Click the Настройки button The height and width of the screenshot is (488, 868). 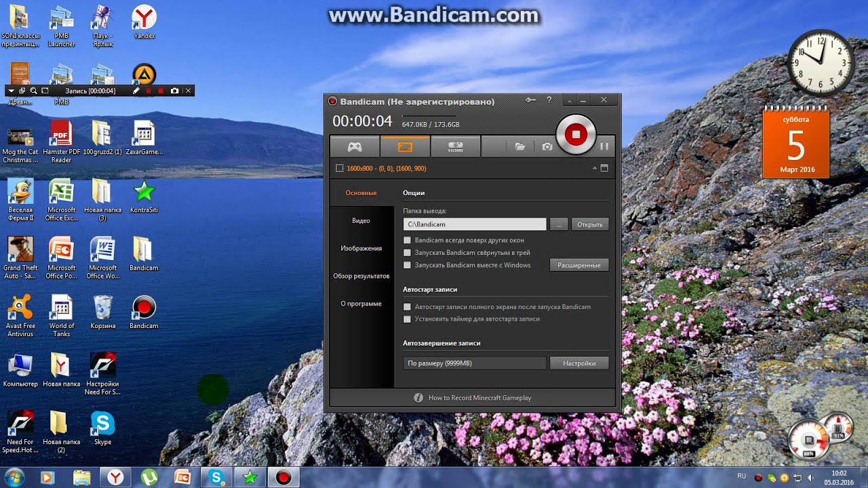click(579, 363)
